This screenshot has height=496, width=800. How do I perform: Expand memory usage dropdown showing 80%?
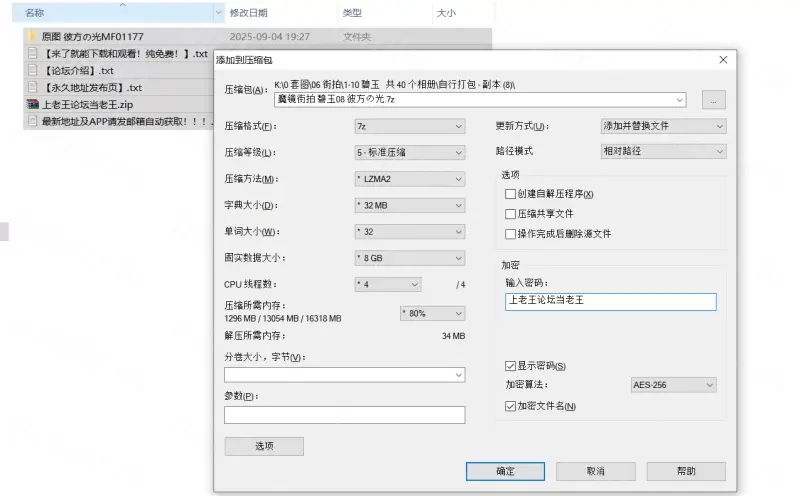(433, 313)
